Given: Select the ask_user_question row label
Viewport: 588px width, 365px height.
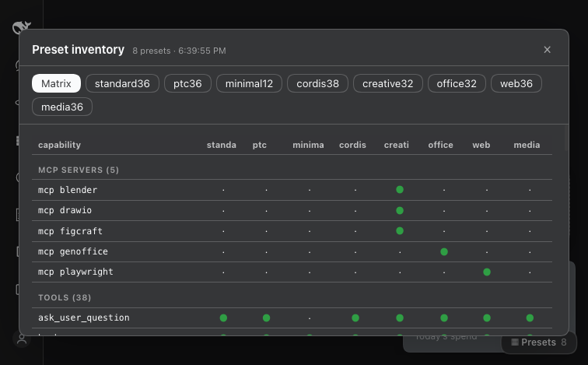Looking at the screenshot, I should pyautogui.click(x=84, y=318).
